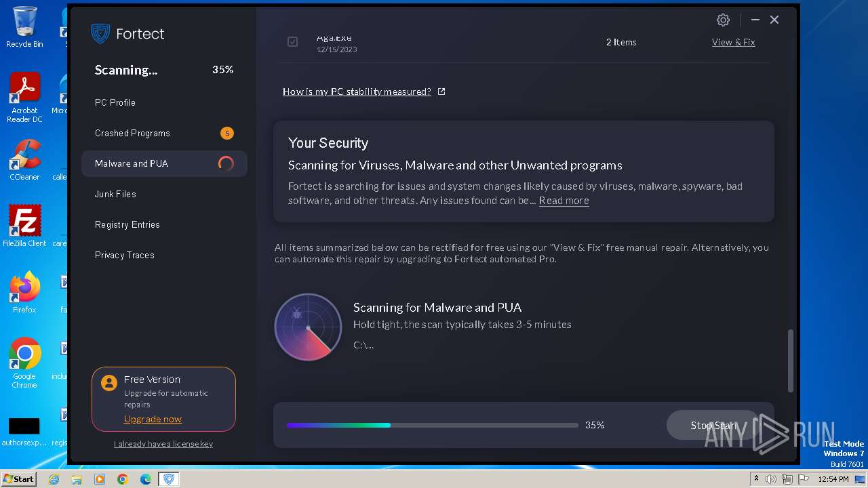The height and width of the screenshot is (488, 868).
Task: Open FileZilla Client desktop shortcut
Action: 24,226
